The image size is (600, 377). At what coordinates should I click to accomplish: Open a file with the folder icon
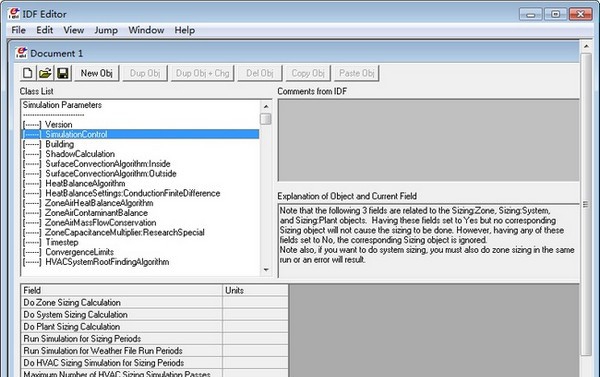point(45,73)
